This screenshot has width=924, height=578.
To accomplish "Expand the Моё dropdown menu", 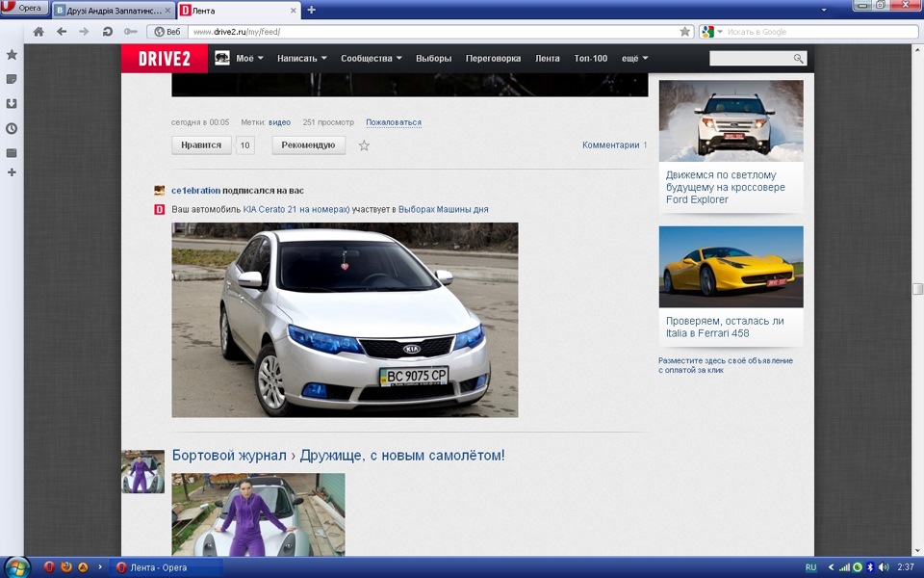I will pos(250,59).
